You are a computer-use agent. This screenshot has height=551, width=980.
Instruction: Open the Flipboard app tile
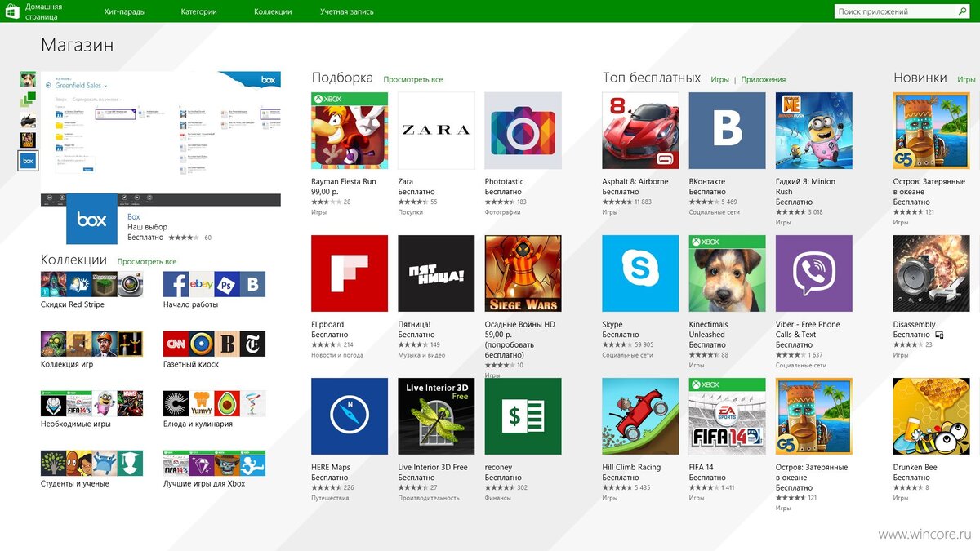tap(350, 273)
